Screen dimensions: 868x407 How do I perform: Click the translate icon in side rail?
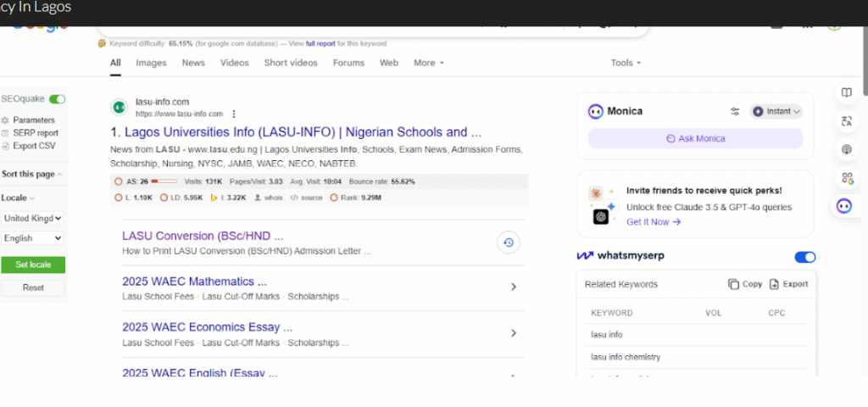(x=847, y=121)
